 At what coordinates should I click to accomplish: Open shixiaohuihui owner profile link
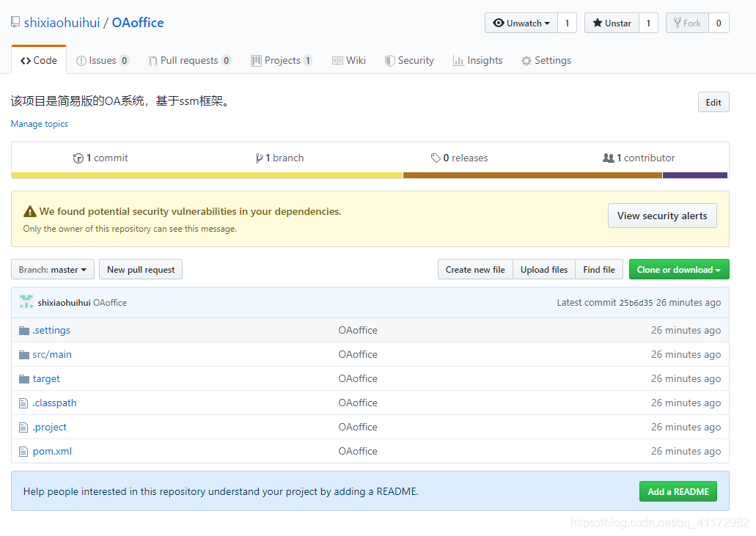(62, 23)
